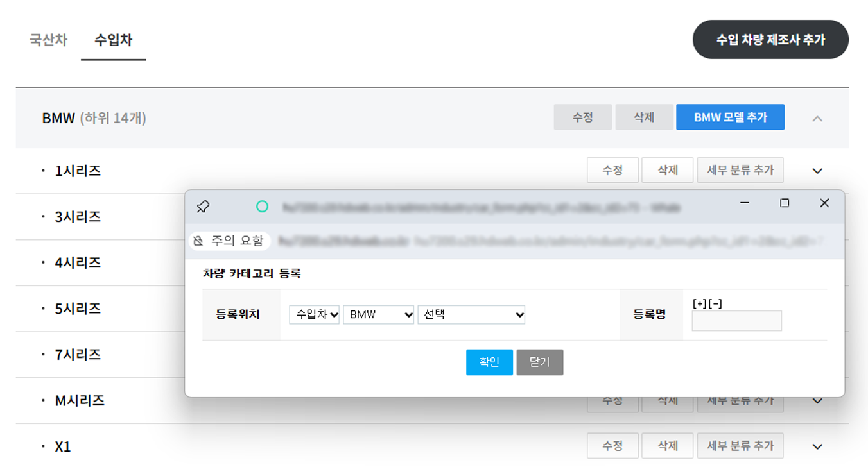The width and height of the screenshot is (868, 467).
Task: Open the BMW manufacturer dropdown
Action: tap(379, 315)
